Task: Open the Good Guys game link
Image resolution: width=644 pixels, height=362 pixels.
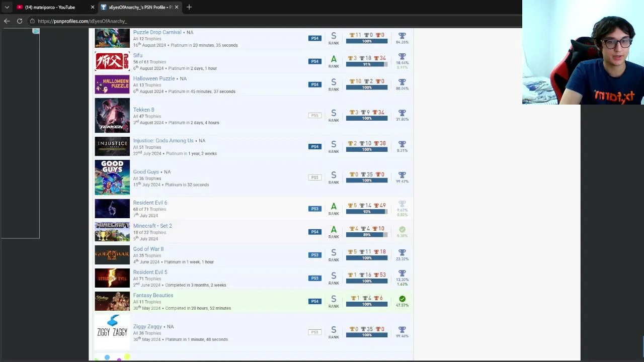Action: coord(146,172)
